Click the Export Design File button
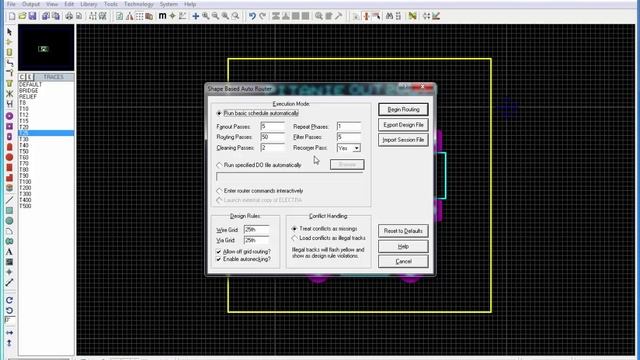 click(x=403, y=124)
